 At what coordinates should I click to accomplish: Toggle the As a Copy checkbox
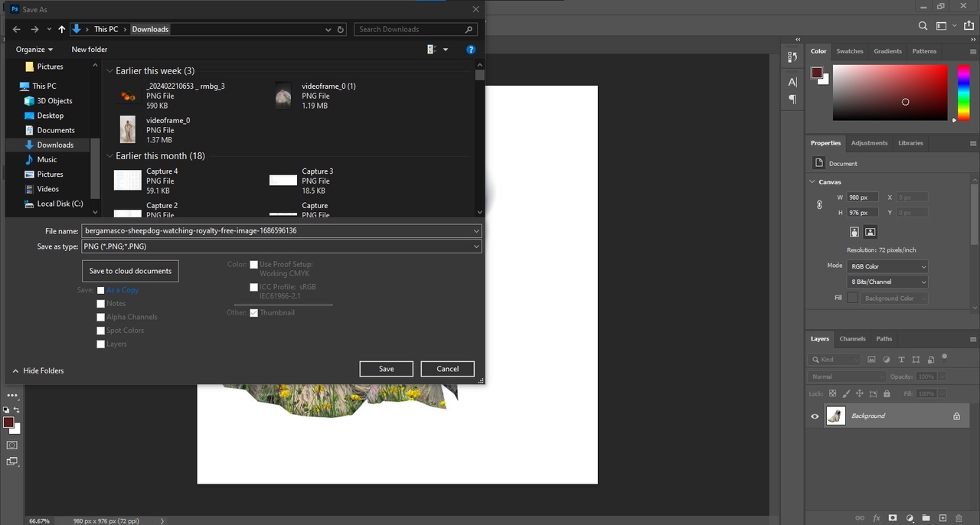click(100, 290)
